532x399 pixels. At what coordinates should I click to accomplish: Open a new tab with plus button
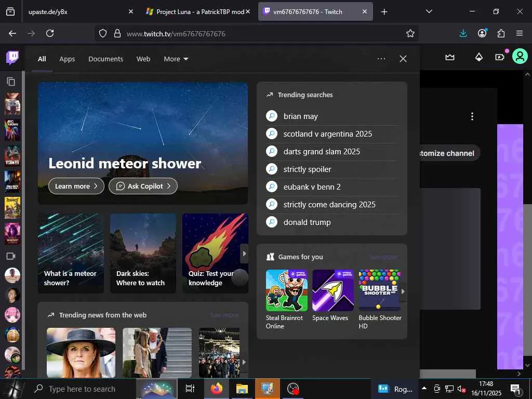[x=384, y=12]
